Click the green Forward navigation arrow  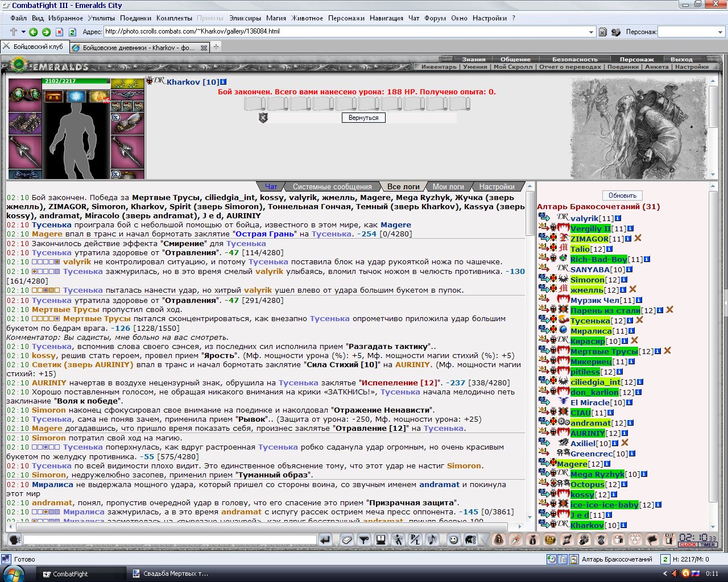pyautogui.click(x=47, y=32)
